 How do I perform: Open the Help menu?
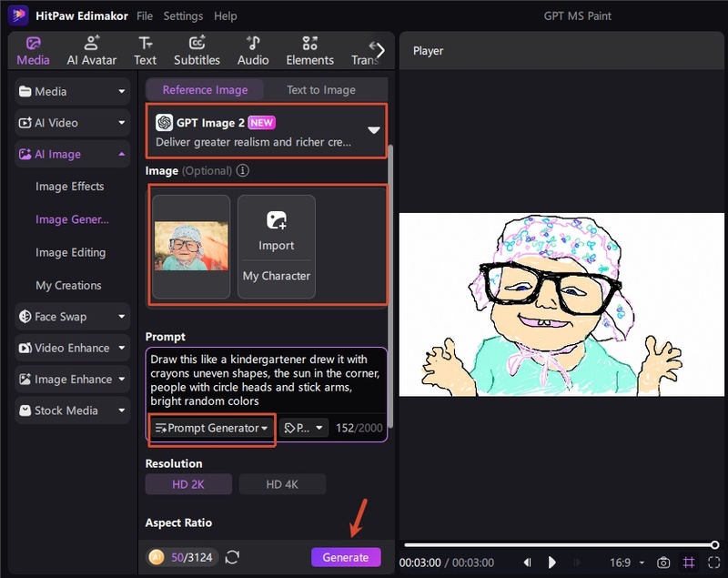(x=225, y=15)
